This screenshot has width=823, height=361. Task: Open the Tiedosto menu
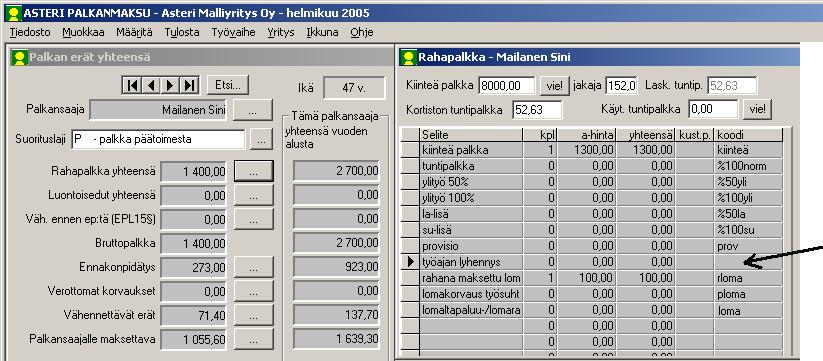[x=30, y=33]
